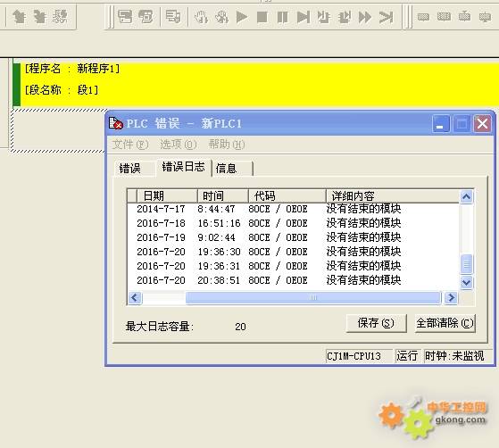The width and height of the screenshot is (499, 448).
Task: Click the fast-forward double arrow icon
Action: click(365, 17)
